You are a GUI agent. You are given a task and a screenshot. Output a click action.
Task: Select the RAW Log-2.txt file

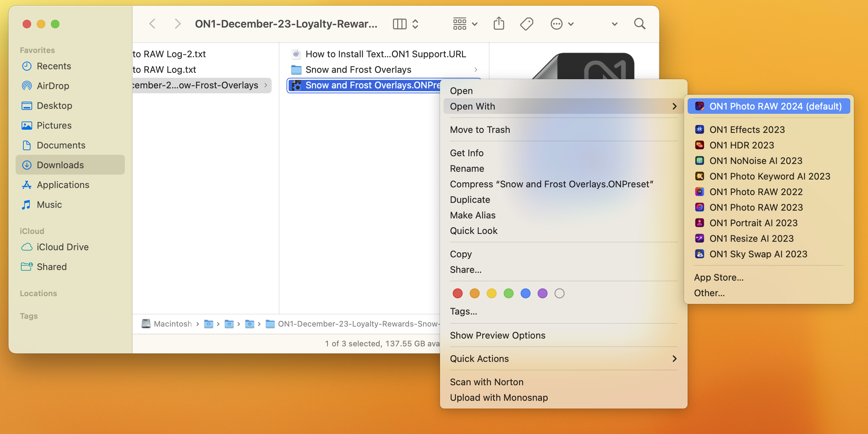click(x=202, y=54)
